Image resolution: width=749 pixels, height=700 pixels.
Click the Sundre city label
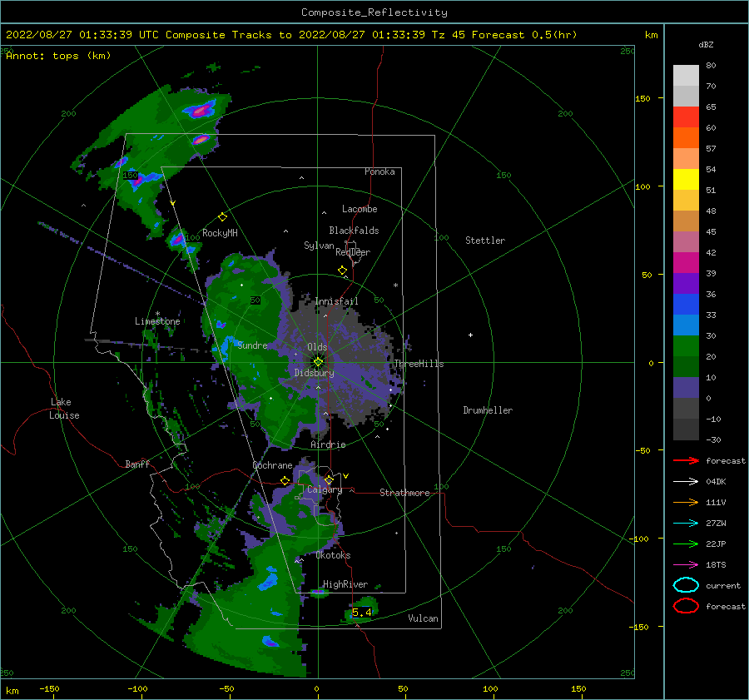[253, 345]
